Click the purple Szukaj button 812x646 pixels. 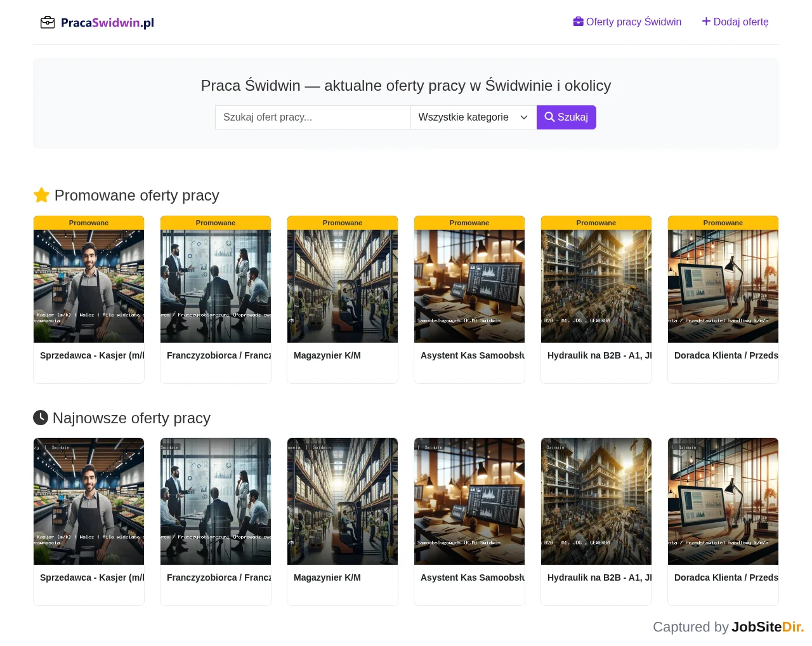566,117
